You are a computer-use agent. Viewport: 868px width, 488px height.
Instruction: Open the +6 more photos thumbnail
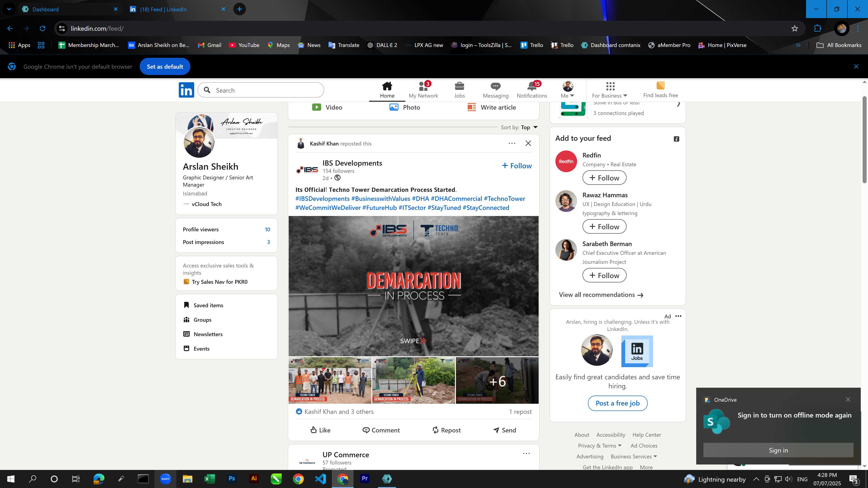[x=497, y=380]
